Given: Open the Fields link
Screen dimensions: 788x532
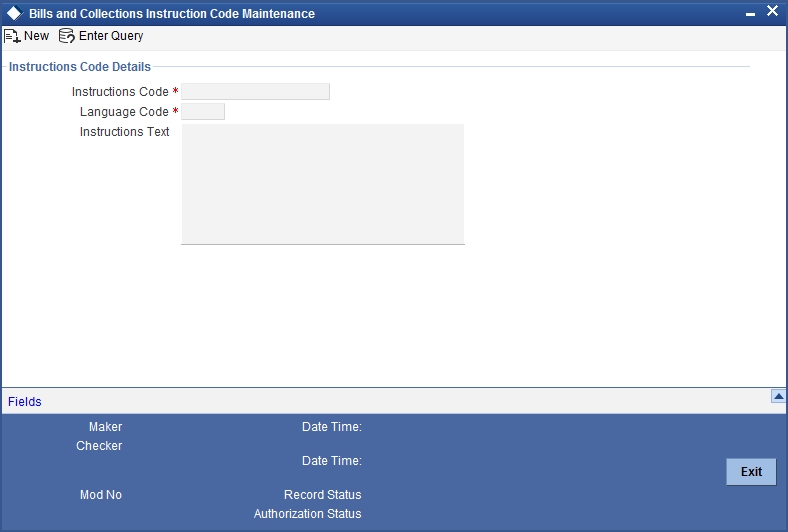Looking at the screenshot, I should [x=25, y=402].
